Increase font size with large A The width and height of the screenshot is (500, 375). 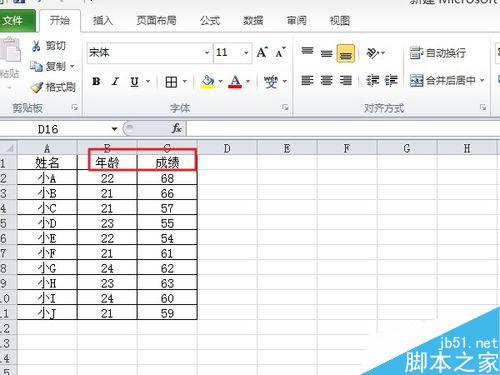click(262, 52)
